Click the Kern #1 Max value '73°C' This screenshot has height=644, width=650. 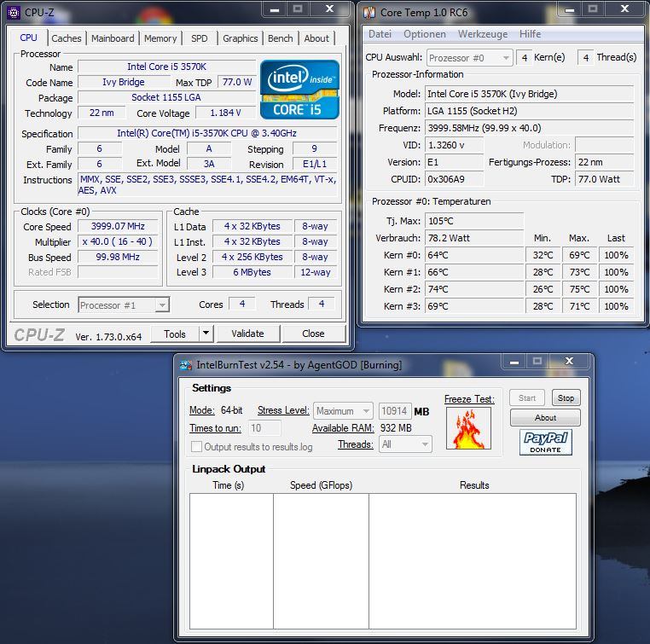point(579,272)
